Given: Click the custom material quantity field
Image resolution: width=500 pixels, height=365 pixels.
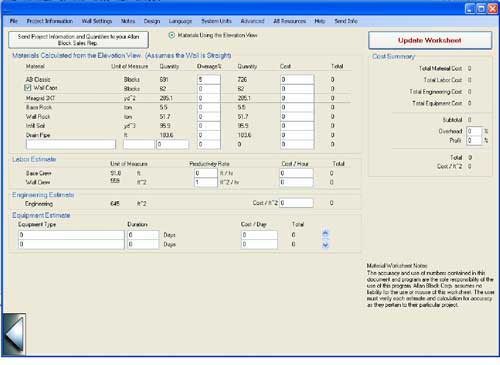Looking at the screenshot, I should tap(172, 144).
